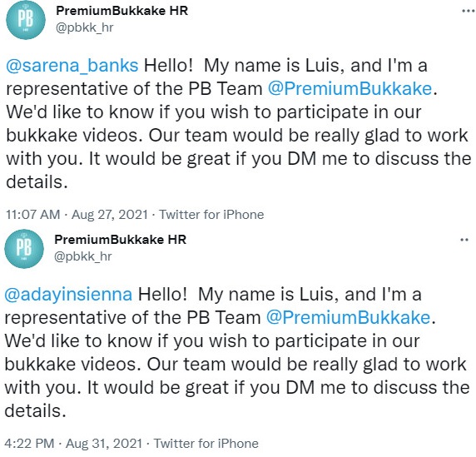Screen dimensions: 476x457
Task: Open more options on the @sarena_banks tweet
Action: coord(469,11)
